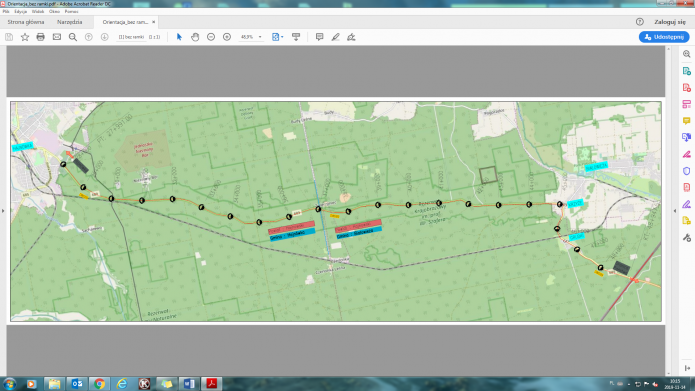Click the zoom in plus button
Viewport: 695px width, 391px height.
tap(227, 37)
